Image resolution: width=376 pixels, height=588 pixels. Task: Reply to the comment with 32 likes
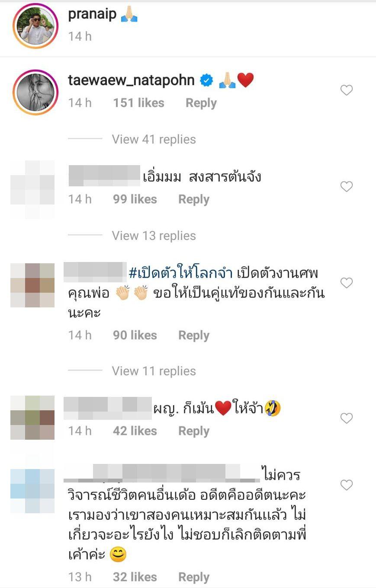[x=194, y=577]
